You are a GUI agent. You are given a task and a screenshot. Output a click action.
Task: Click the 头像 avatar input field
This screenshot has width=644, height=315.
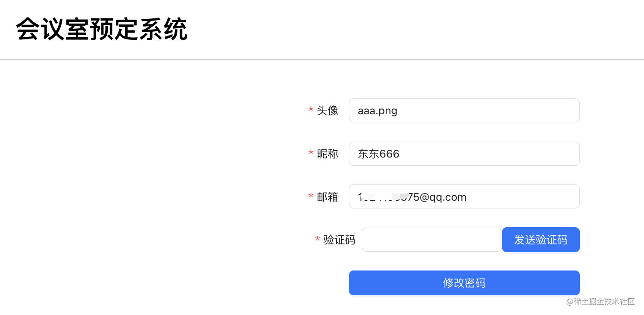pos(464,110)
